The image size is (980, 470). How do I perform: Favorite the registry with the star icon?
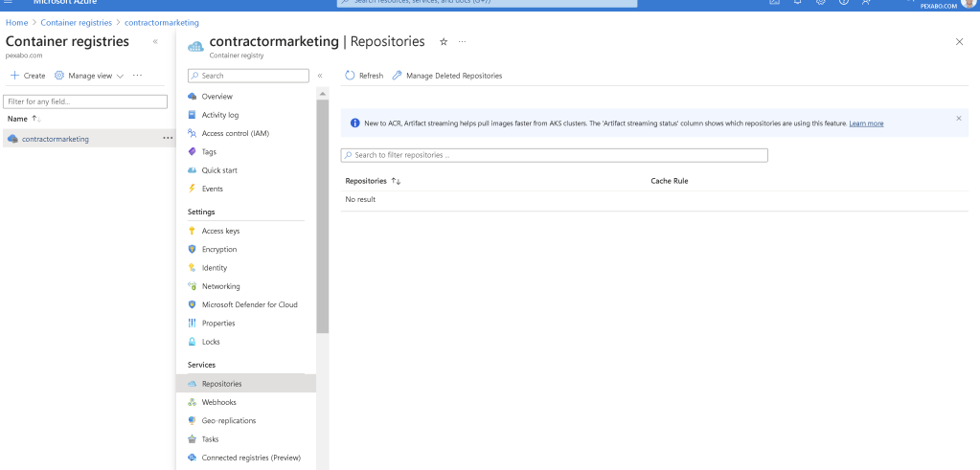coord(444,42)
